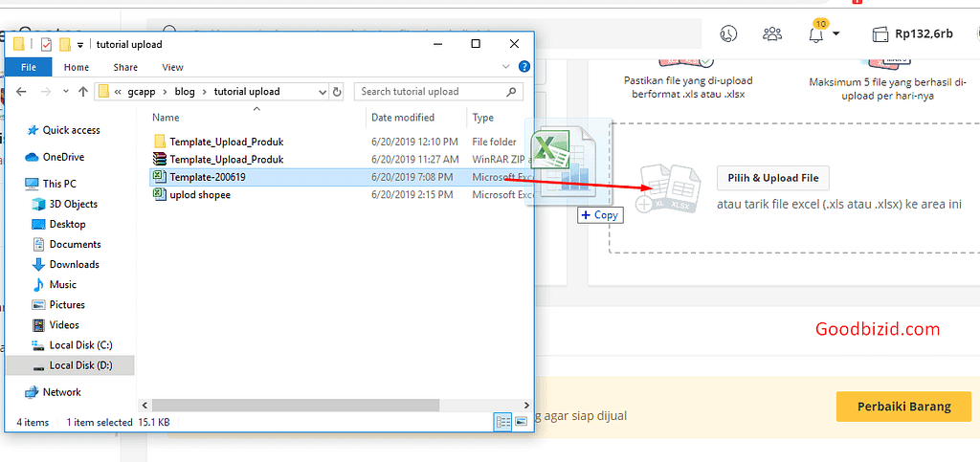Click the tutorial upload breadcrumb
Viewport: 980px width, 462px height.
tap(247, 92)
